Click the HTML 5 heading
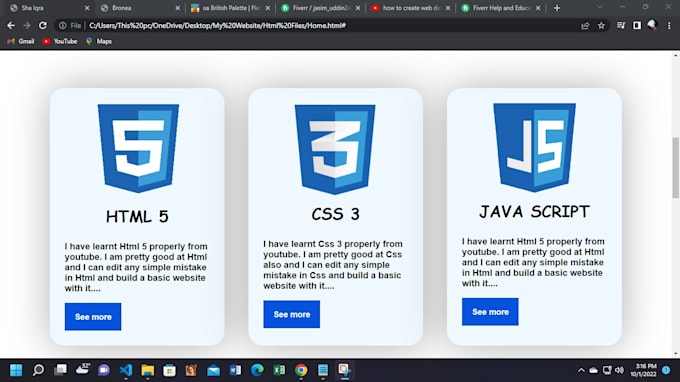Viewport: 680px width, 382px height. point(137,216)
